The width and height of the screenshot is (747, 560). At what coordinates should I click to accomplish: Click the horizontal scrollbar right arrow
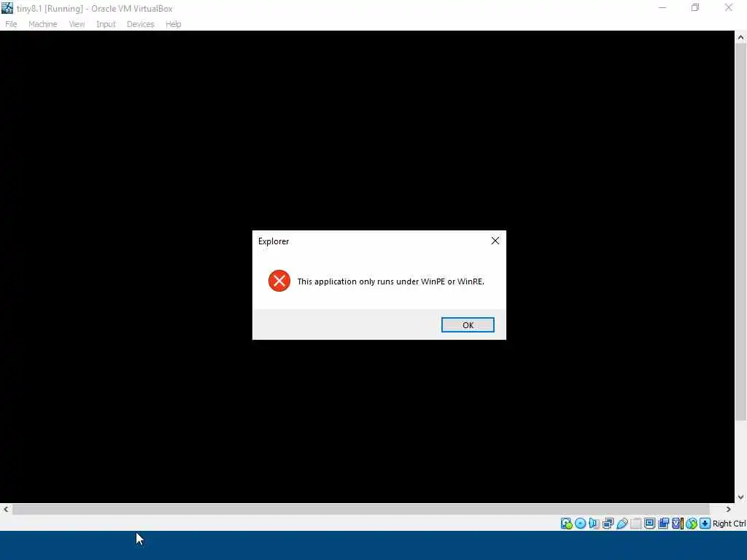(x=729, y=509)
